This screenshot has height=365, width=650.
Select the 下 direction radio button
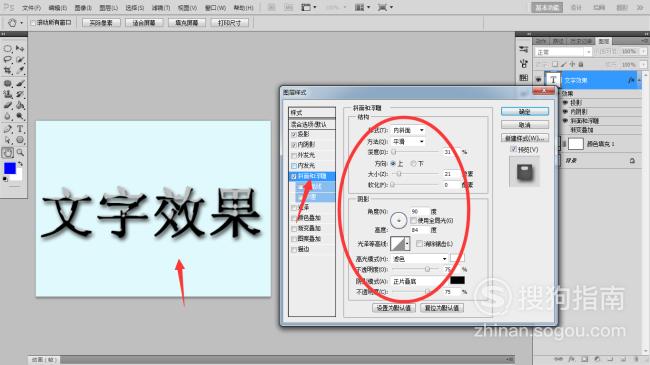[x=413, y=164]
